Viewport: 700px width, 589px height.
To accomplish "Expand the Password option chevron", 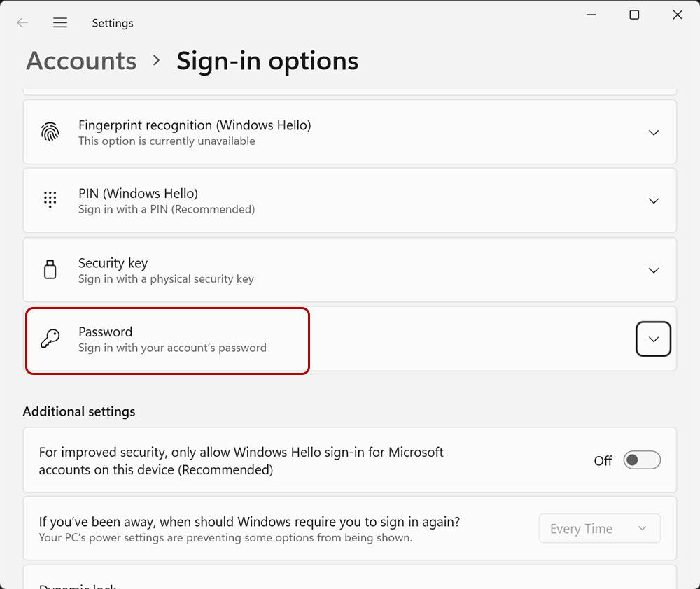I will click(654, 339).
